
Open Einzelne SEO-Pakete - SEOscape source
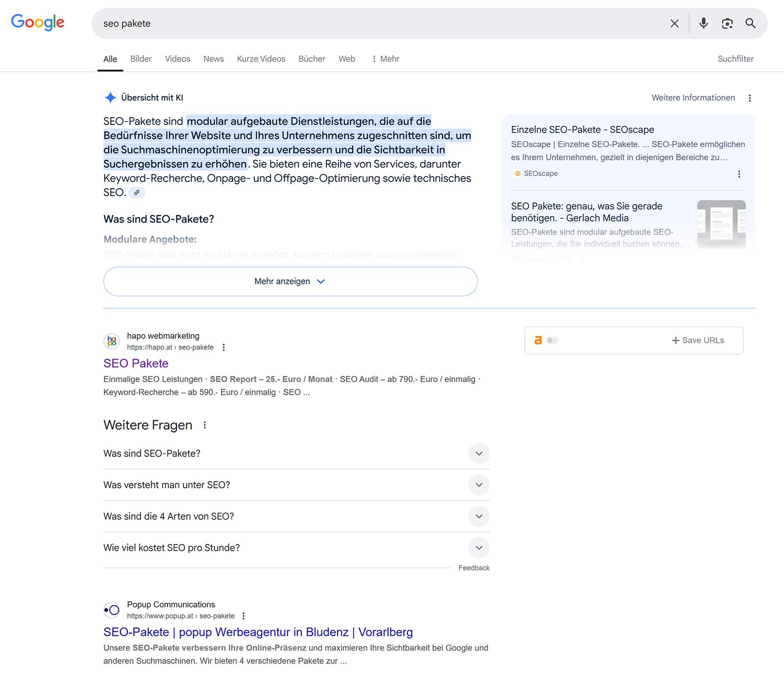coord(583,129)
